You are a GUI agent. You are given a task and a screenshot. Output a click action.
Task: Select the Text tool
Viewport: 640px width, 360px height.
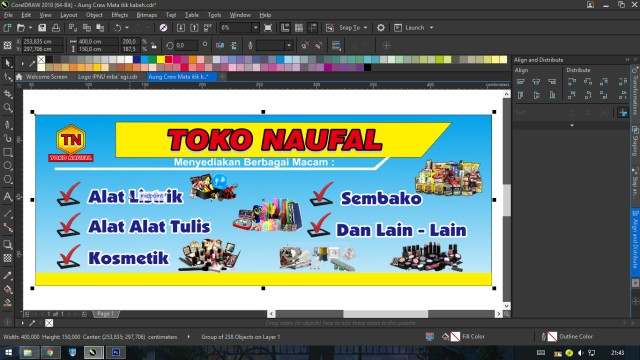tap(7, 197)
